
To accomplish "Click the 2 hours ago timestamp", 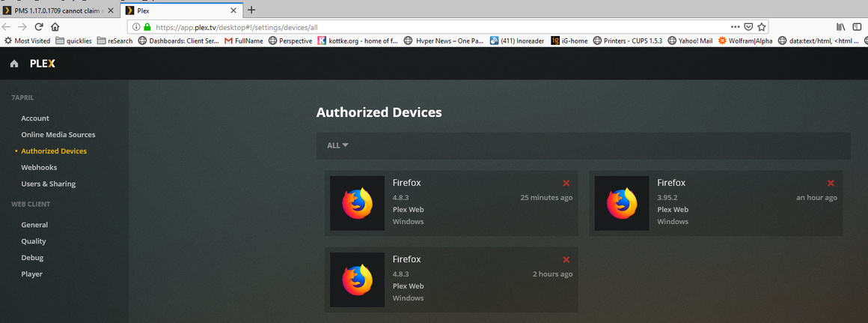I will point(552,274).
